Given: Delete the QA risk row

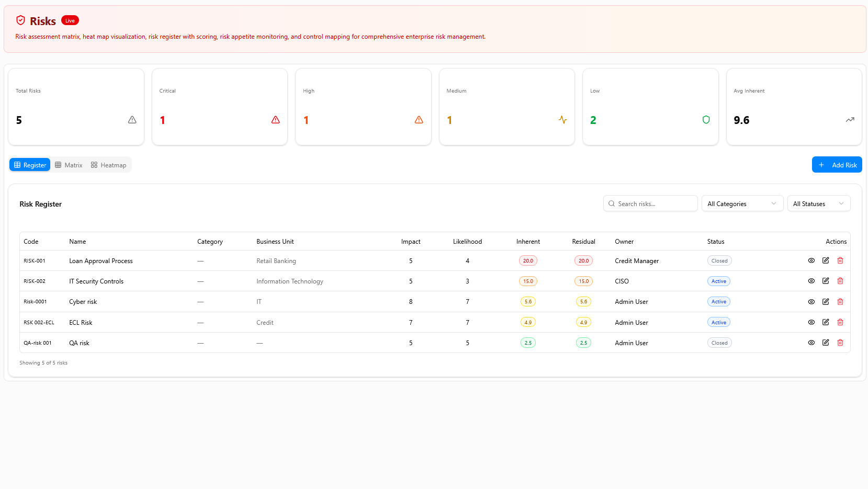Looking at the screenshot, I should coord(840,343).
